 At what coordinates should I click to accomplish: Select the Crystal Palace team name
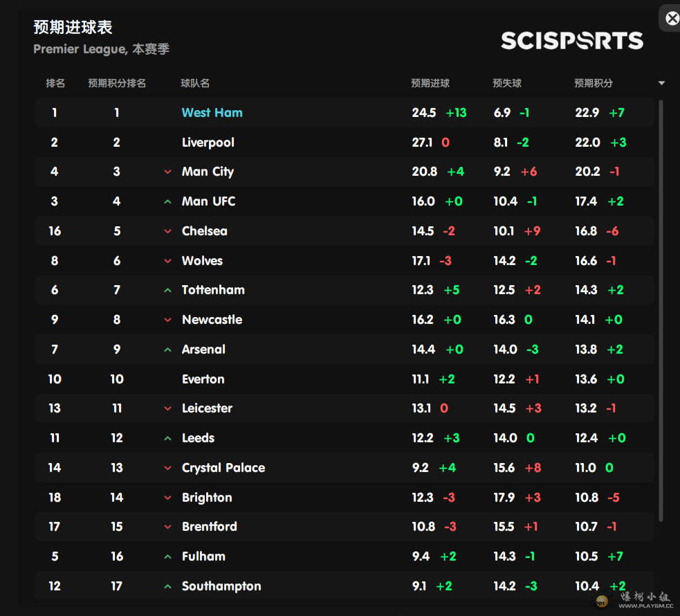point(223,468)
